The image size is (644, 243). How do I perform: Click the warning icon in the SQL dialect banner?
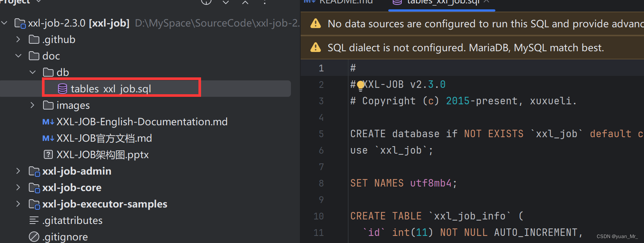316,47
